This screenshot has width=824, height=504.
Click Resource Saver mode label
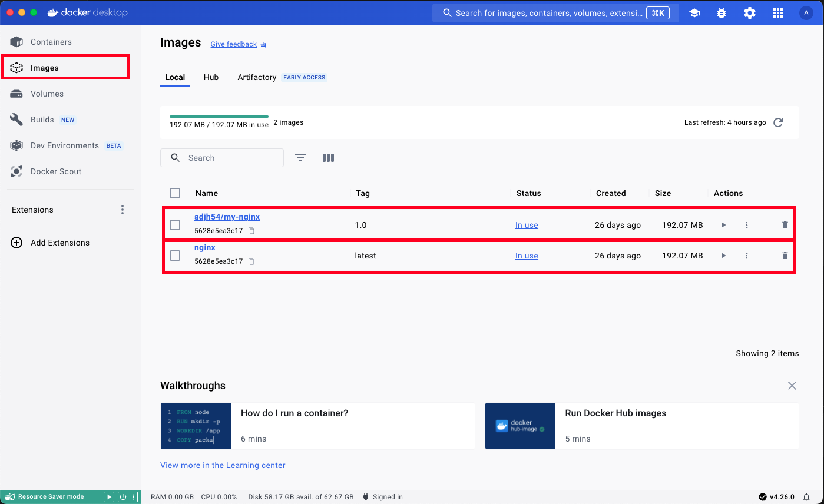point(51,497)
